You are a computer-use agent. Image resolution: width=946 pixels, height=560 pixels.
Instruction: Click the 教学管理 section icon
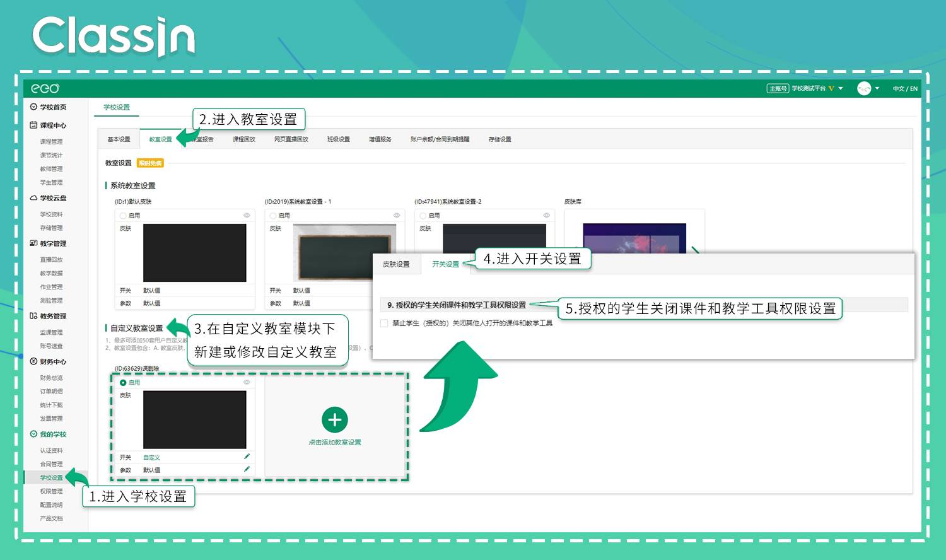coord(33,243)
